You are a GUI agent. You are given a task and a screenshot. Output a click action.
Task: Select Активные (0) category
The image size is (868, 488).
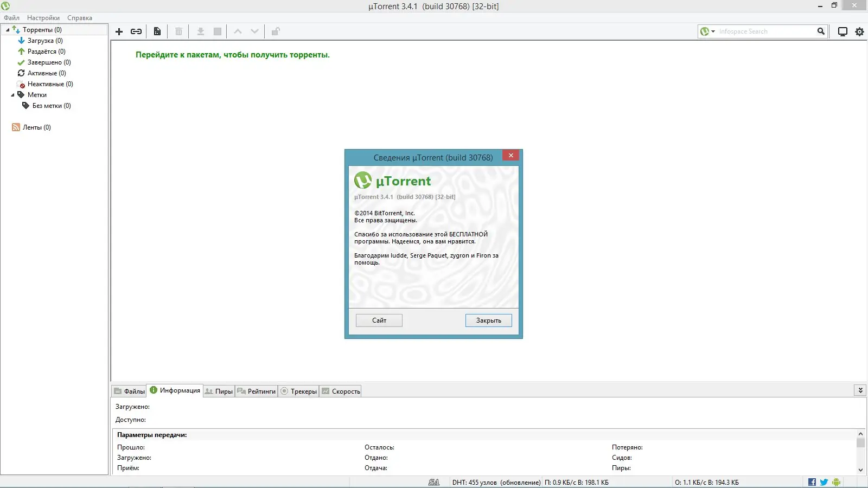coord(47,73)
